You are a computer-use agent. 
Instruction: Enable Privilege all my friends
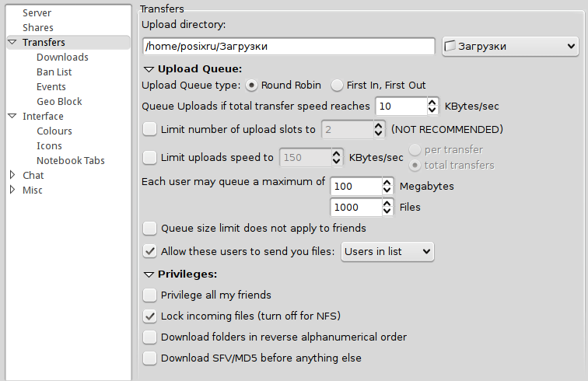point(149,295)
